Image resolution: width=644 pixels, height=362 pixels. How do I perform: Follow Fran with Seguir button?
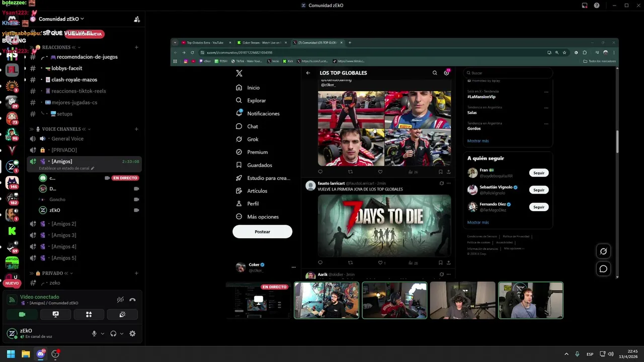(539, 173)
